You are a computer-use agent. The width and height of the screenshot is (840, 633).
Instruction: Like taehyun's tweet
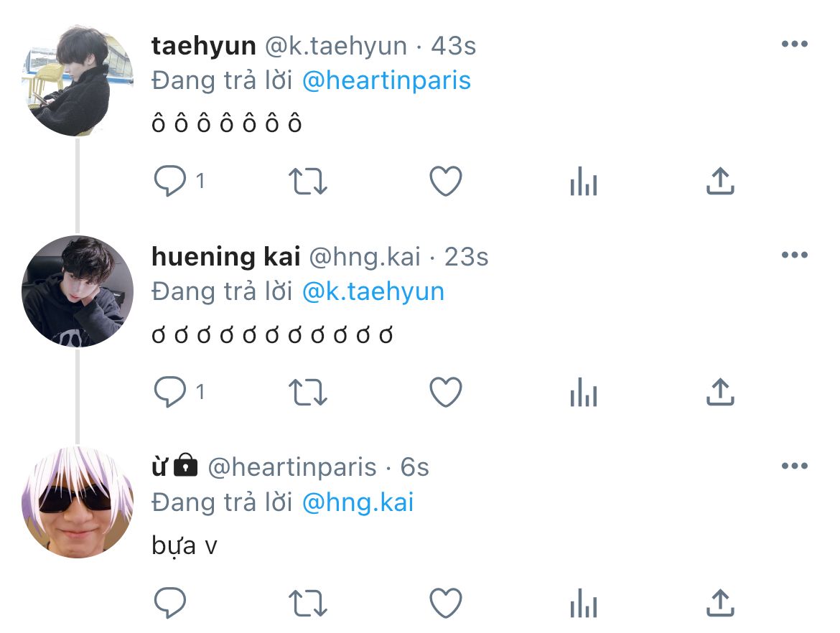tap(445, 182)
